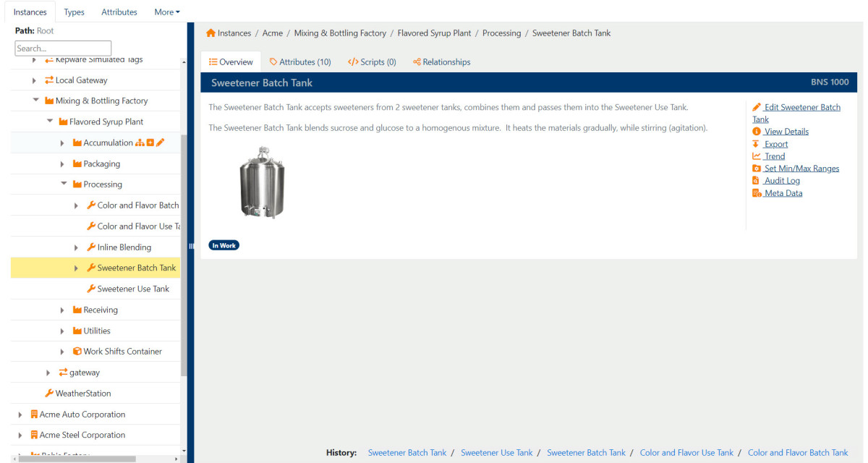Switch to the Attributes (10) tab
868x463 pixels.
tap(300, 62)
